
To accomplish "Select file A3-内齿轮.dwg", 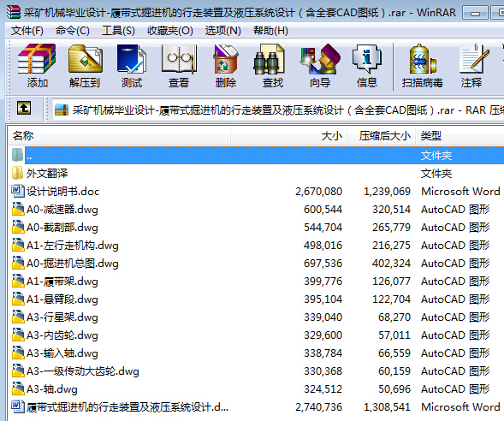I will 62,335.
